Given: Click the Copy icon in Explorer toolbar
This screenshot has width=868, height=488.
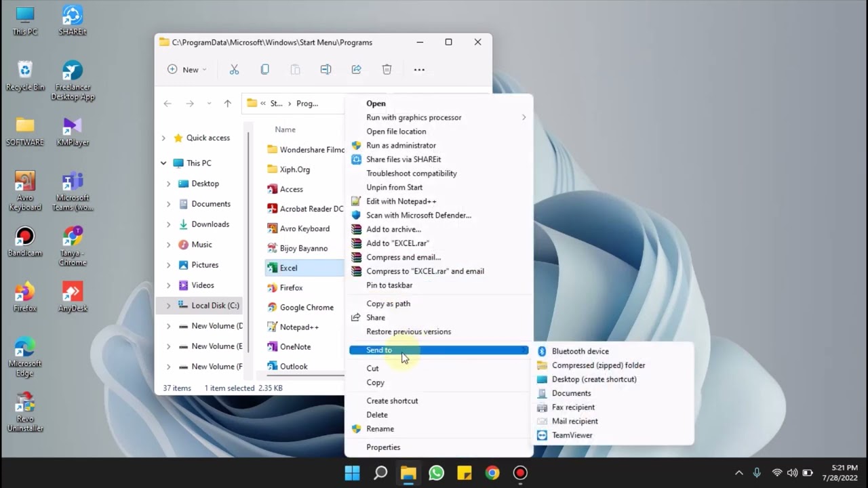Looking at the screenshot, I should (x=264, y=69).
